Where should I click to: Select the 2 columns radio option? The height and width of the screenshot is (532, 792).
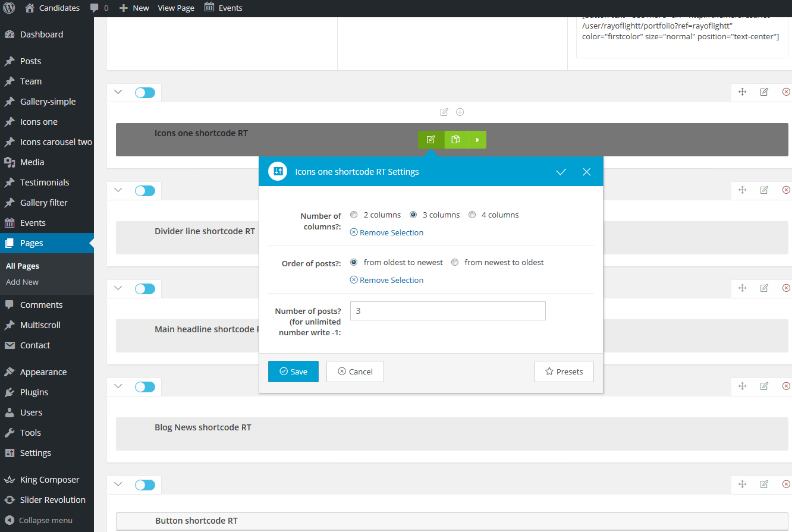pyautogui.click(x=354, y=215)
